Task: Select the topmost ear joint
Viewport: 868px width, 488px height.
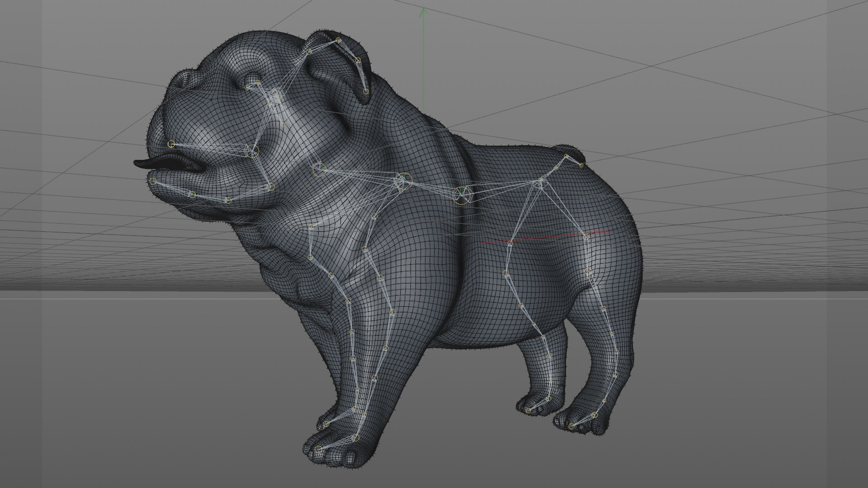Action: (338, 41)
